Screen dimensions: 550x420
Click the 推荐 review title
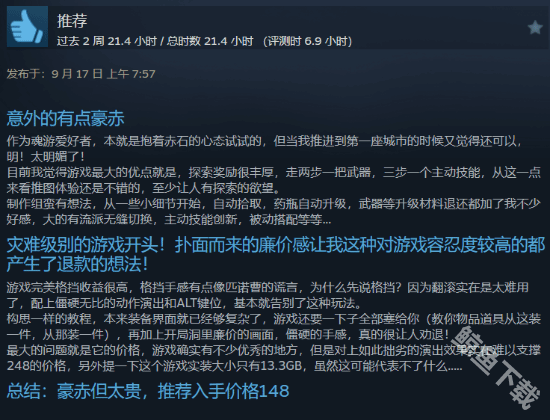click(x=72, y=21)
